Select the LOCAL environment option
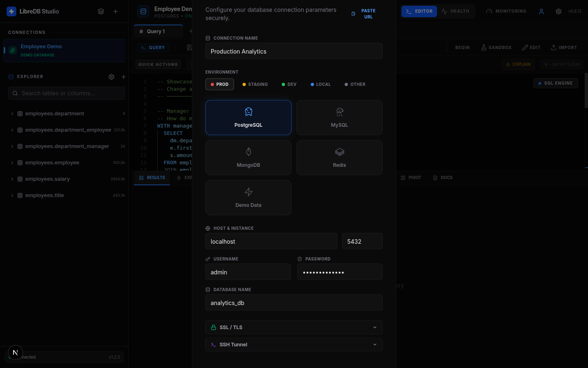 pyautogui.click(x=321, y=84)
